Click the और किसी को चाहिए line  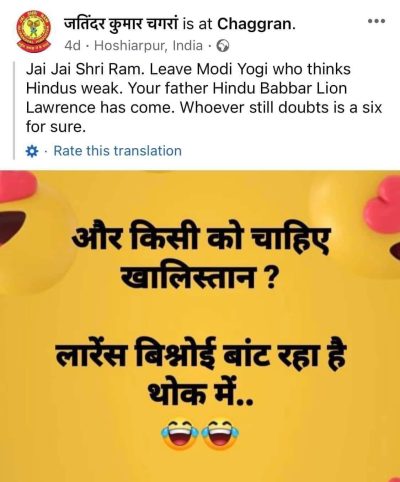point(201,239)
